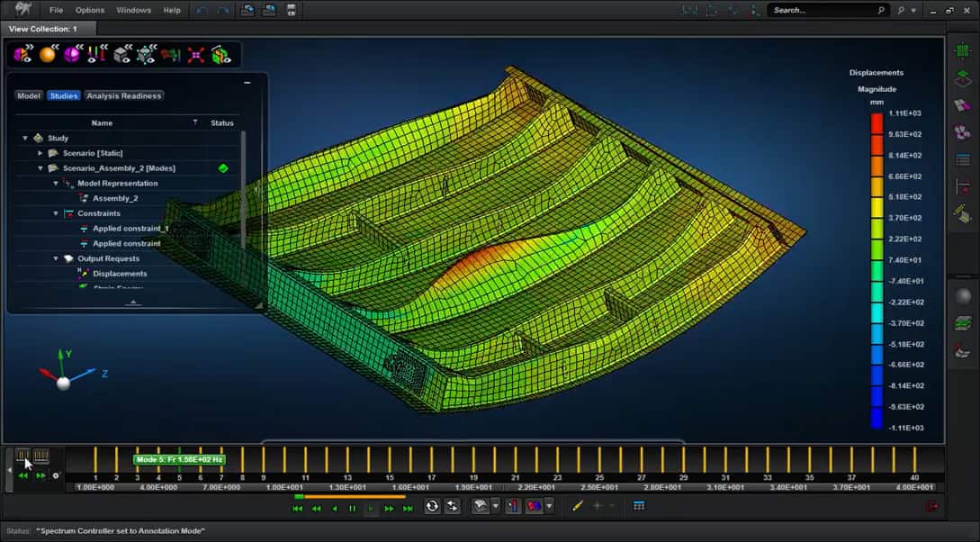Select the Displacements output request
Viewport: 980px width, 542px height.
(120, 274)
